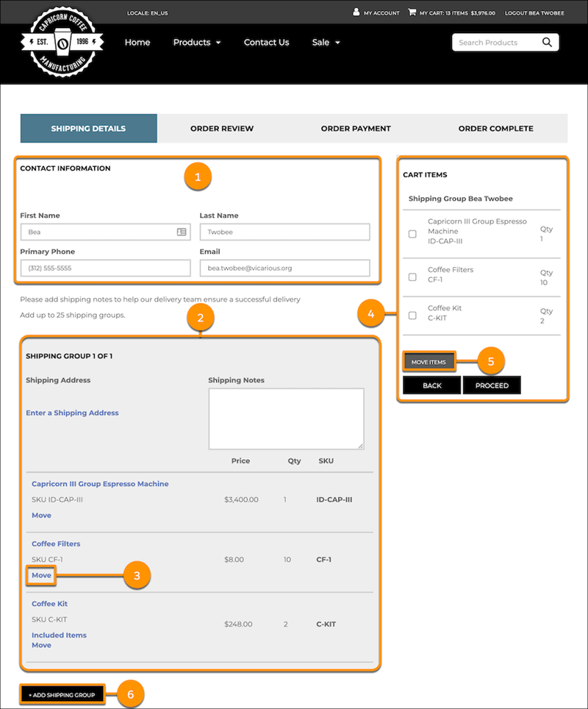Open the Sale dropdown
This screenshot has width=588, height=709.
tap(326, 42)
